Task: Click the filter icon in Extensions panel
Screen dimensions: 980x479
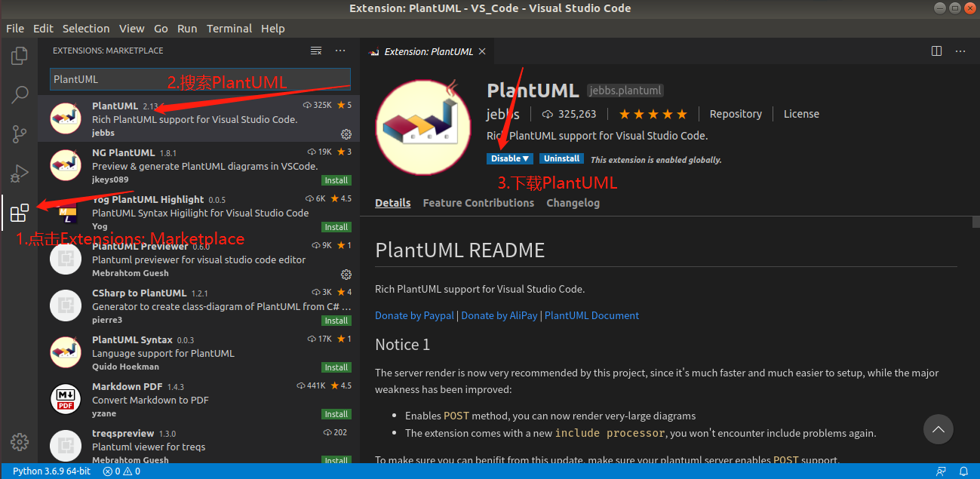Action: coord(316,50)
